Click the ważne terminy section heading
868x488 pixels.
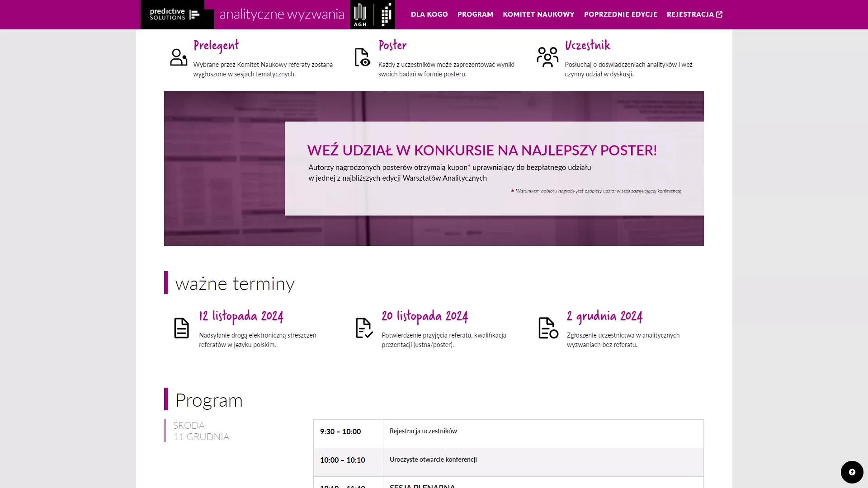(x=235, y=283)
